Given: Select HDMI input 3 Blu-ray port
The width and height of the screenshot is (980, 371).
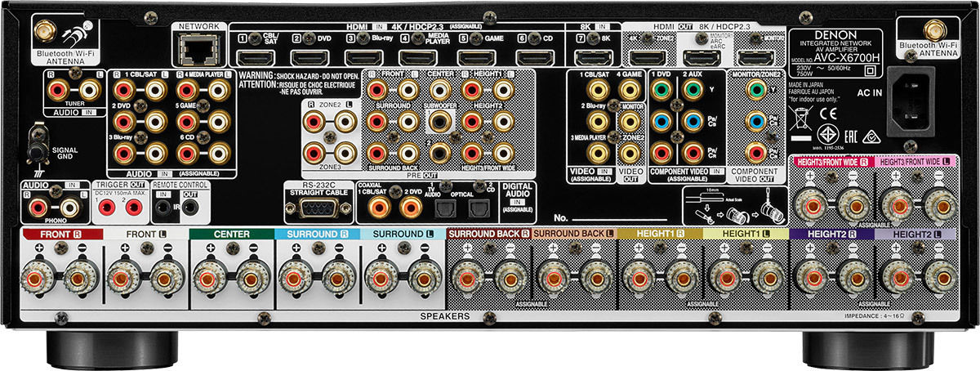Looking at the screenshot, I should pos(363,58).
